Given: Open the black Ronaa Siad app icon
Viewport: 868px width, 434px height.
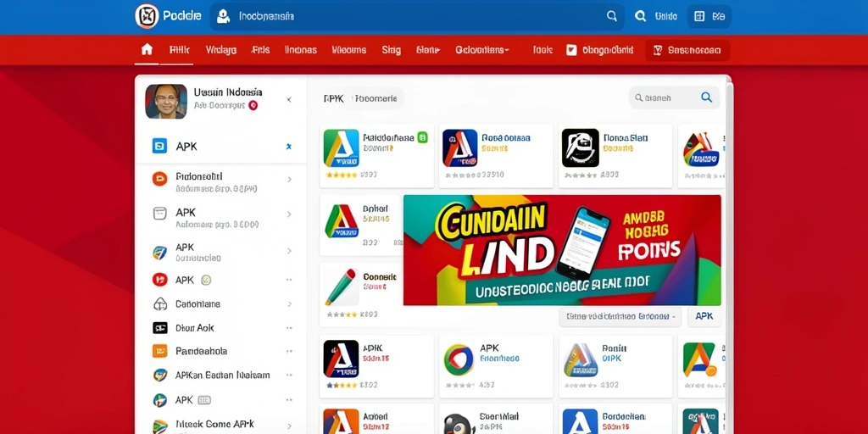Looking at the screenshot, I should [x=580, y=147].
